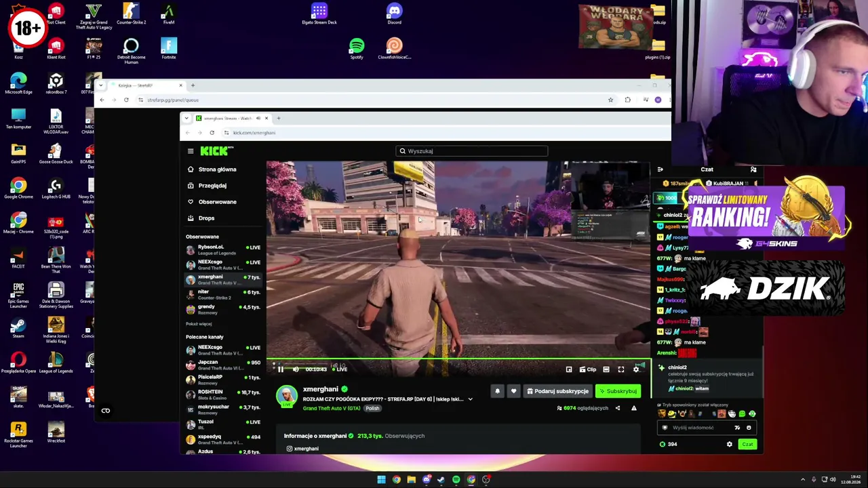Expand the stream title chevron
868x488 pixels.
(x=470, y=399)
